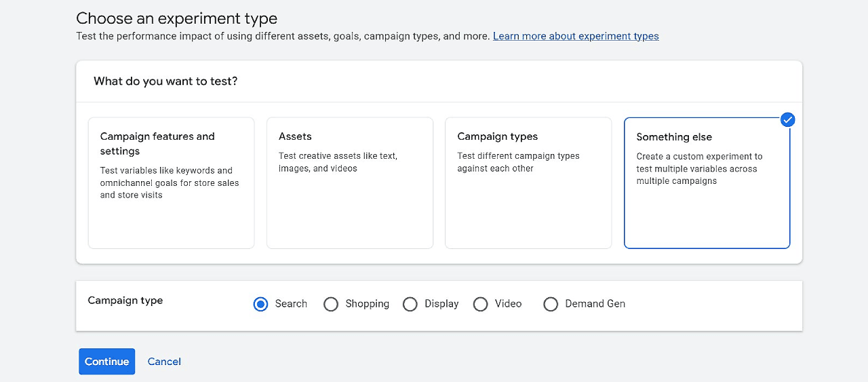The image size is (868, 382).
Task: Click 'Test creative assets like text' description
Action: point(338,162)
